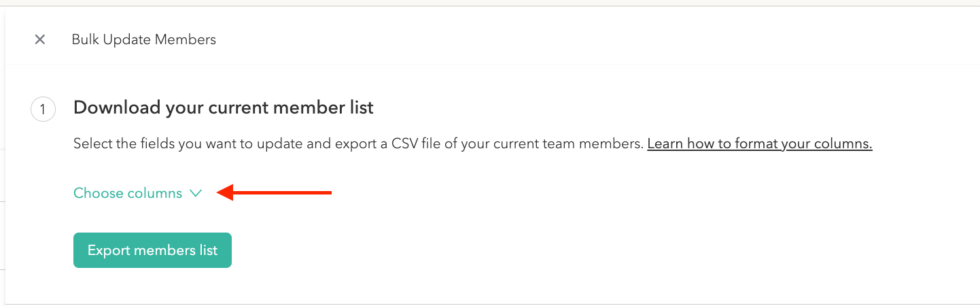Click the red arrow pointing at Choose columns
Image resolution: width=980 pixels, height=306 pixels.
click(x=274, y=193)
